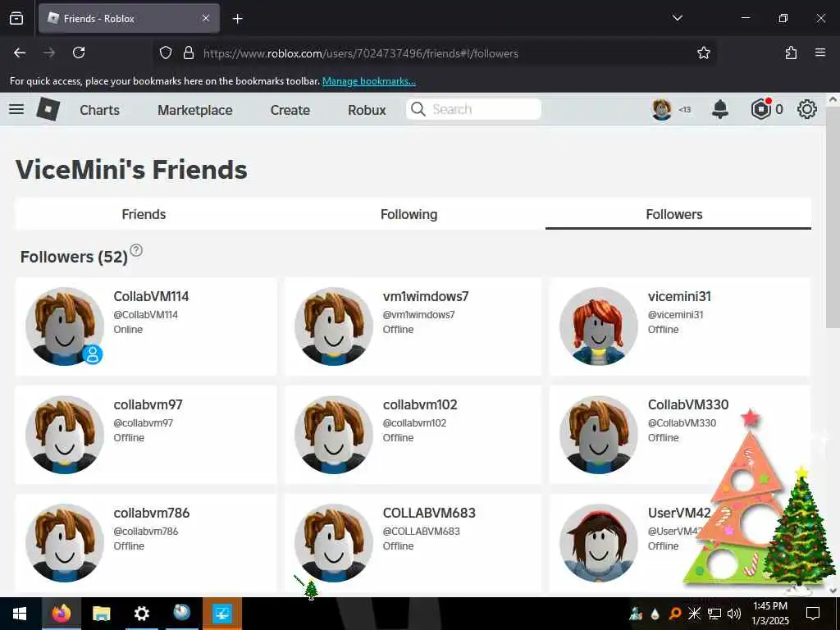Open the notifications bell
The image size is (840, 630).
720,109
